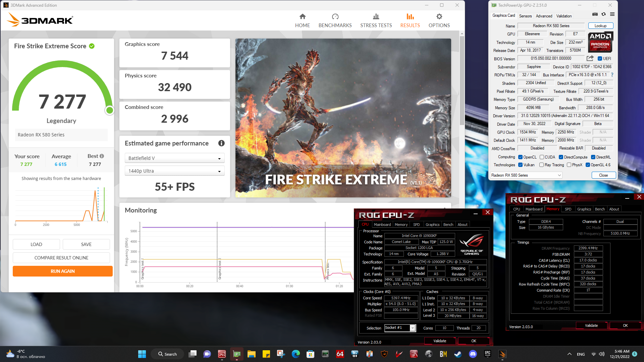The width and height of the screenshot is (644, 362).
Task: Take GPU-Z screenshot with camera icon
Action: click(595, 14)
